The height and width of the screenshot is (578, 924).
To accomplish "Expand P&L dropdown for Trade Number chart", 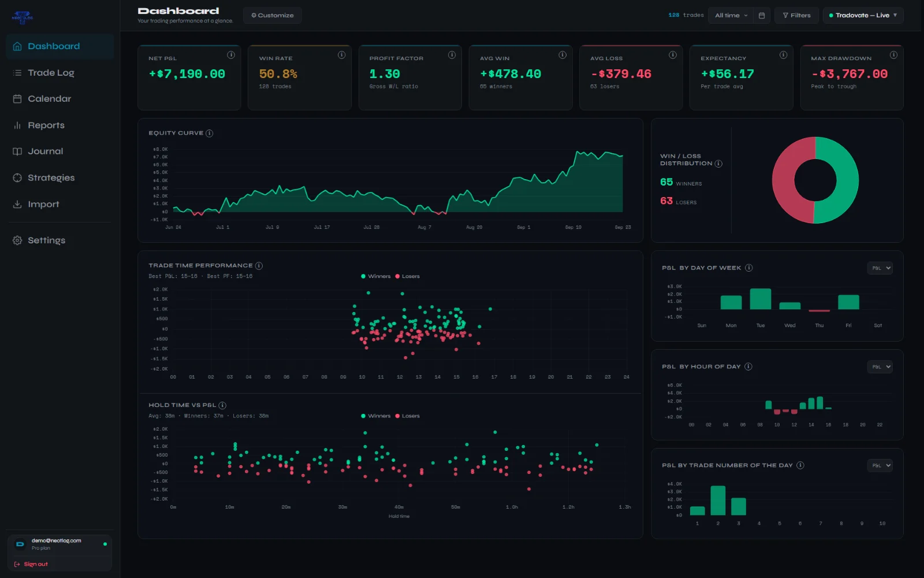I will [880, 465].
